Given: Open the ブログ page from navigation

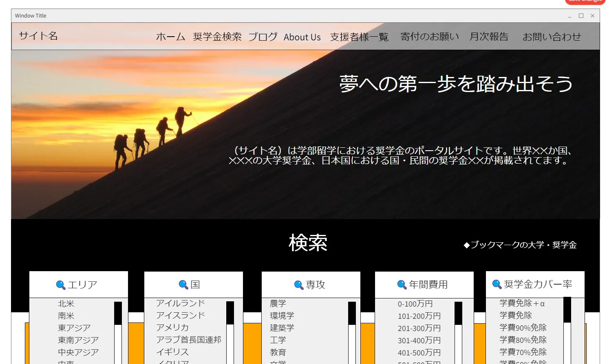Looking at the screenshot, I should (x=263, y=37).
